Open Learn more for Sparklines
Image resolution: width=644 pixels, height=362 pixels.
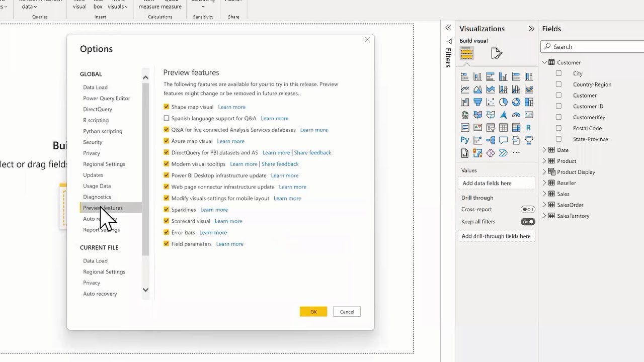214,210
